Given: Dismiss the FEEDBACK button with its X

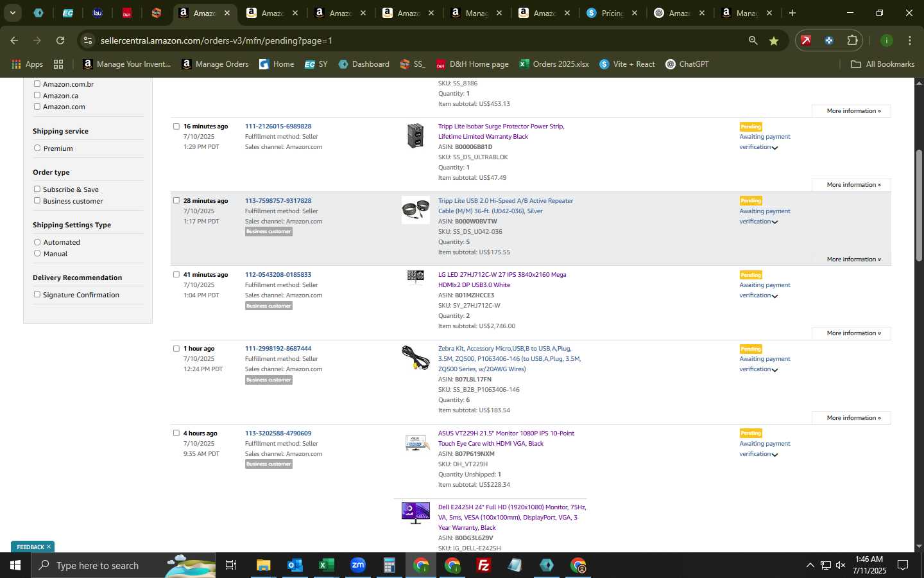Looking at the screenshot, I should coord(49,547).
